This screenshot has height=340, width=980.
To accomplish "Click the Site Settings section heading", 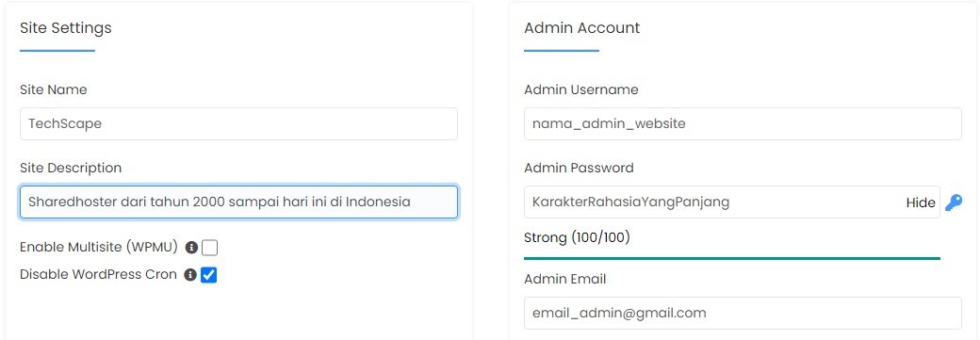I will point(66,28).
